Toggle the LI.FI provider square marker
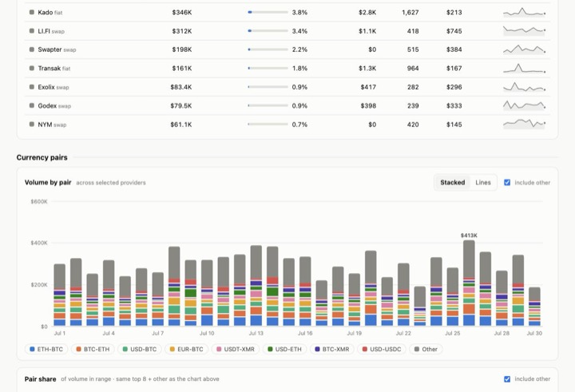This screenshot has width=575, height=392. click(32, 31)
